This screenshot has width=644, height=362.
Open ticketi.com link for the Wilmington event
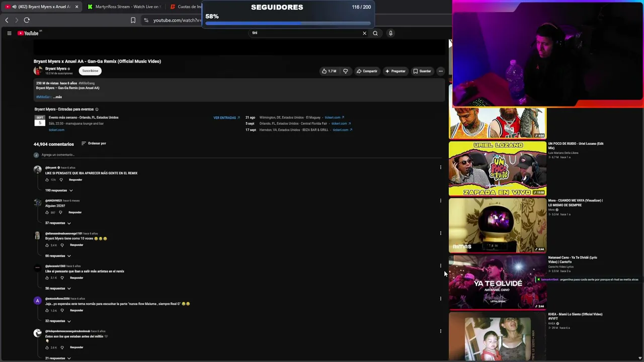coord(334,118)
